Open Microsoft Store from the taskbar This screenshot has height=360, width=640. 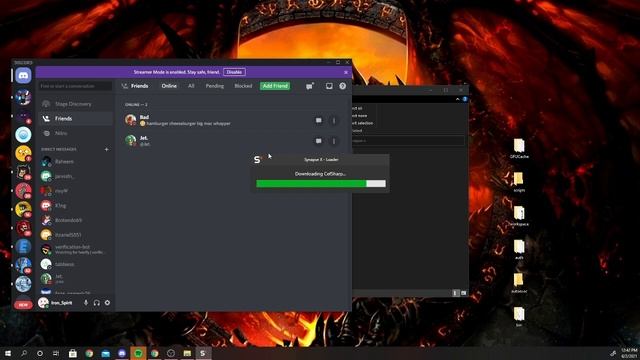(73, 353)
